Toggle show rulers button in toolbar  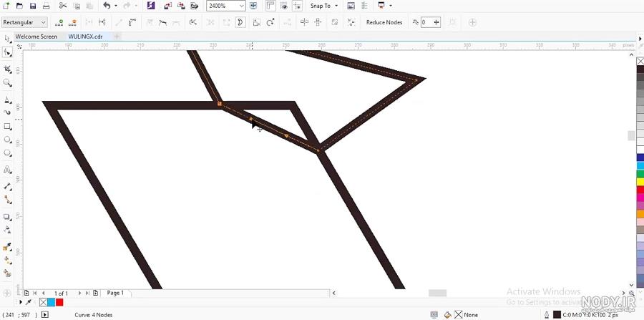tap(270, 6)
